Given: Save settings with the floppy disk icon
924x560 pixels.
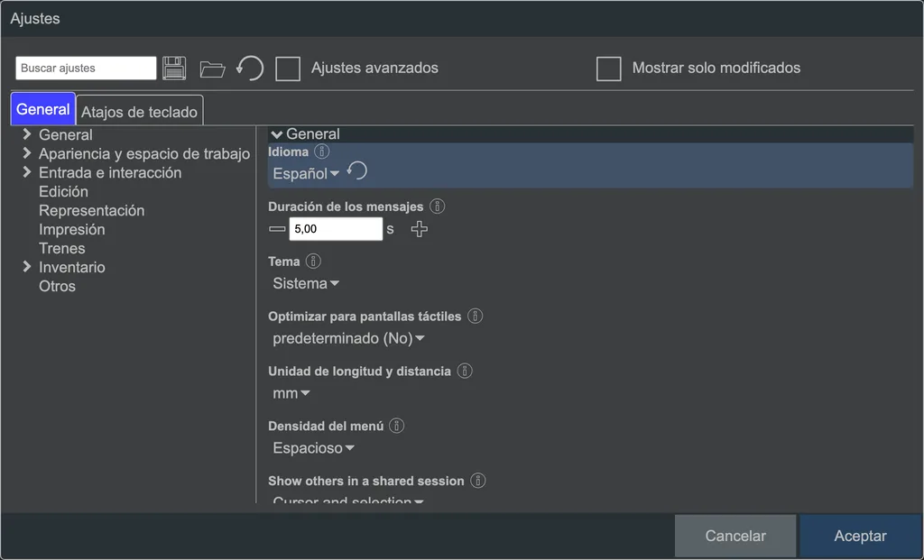Looking at the screenshot, I should tap(174, 69).
